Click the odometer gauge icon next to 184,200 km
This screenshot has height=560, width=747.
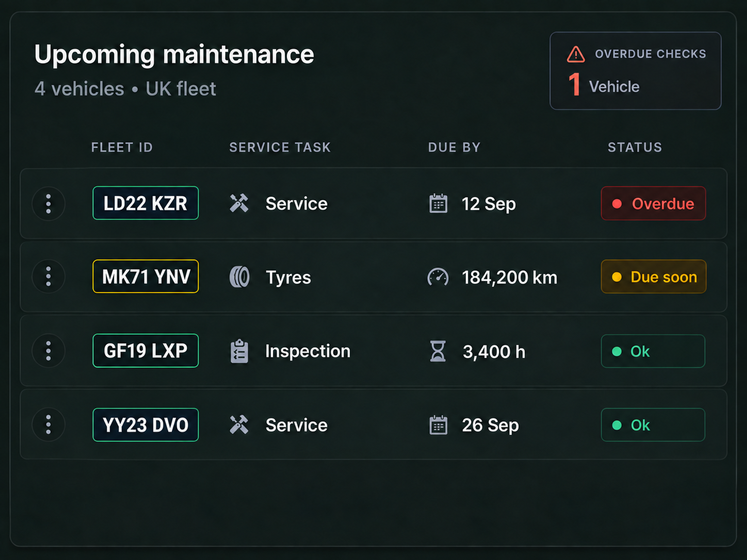[x=438, y=277]
